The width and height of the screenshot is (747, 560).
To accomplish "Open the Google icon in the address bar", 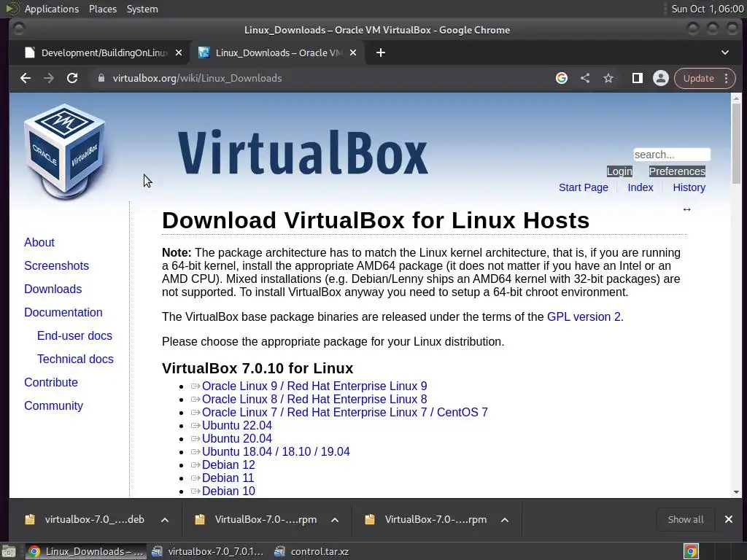I will (x=562, y=78).
